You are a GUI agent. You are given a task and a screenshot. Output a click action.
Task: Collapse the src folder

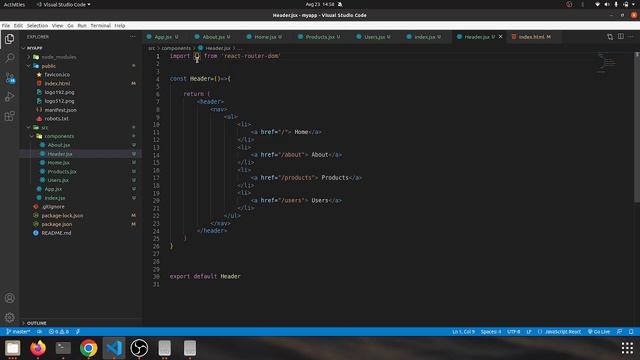click(44, 127)
